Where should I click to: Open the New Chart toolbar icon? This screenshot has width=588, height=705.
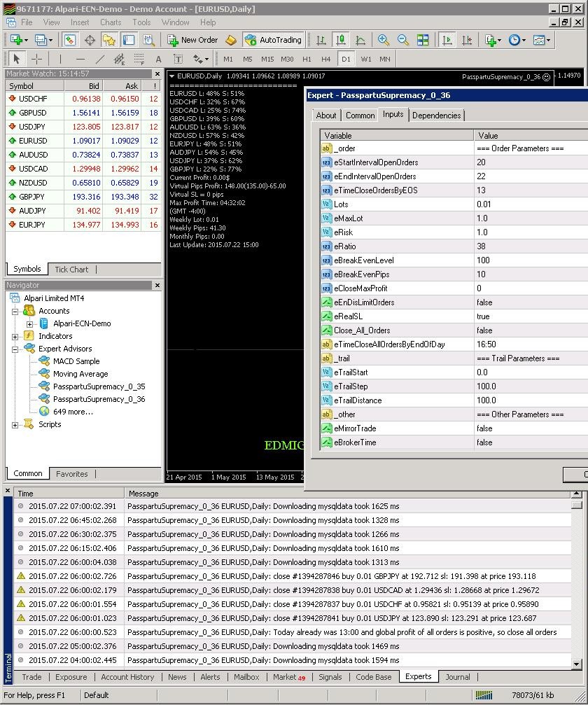(x=18, y=40)
